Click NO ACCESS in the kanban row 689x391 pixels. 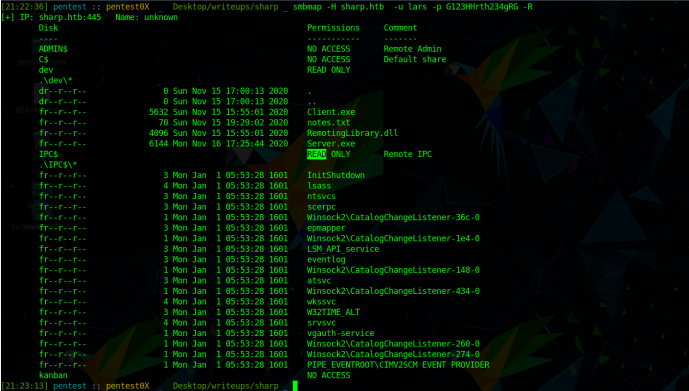329,375
